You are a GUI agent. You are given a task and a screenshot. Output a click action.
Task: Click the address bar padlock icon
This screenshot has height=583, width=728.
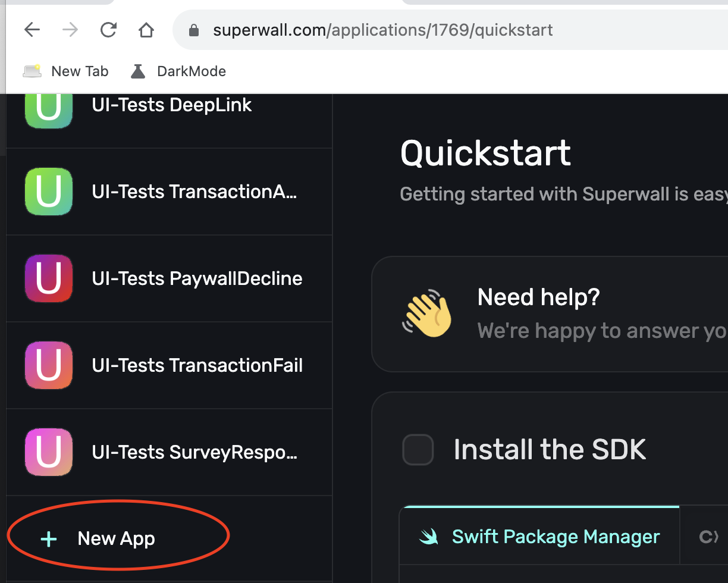click(x=193, y=30)
